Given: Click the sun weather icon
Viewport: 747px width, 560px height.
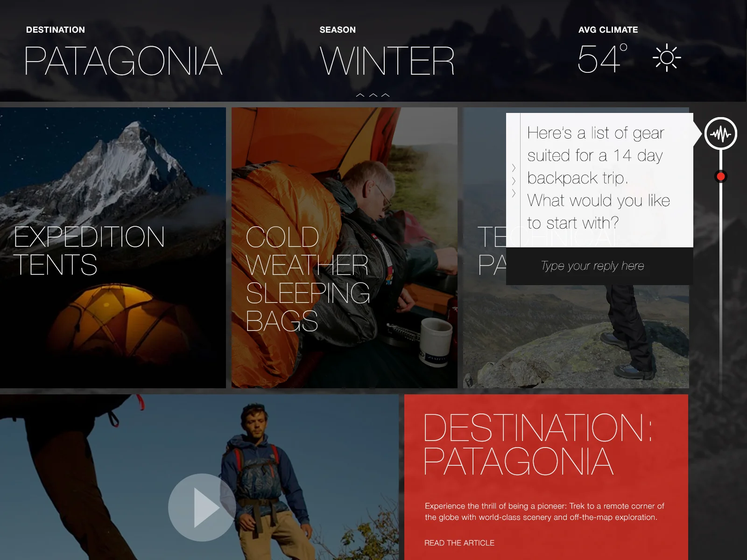Looking at the screenshot, I should pos(667,58).
